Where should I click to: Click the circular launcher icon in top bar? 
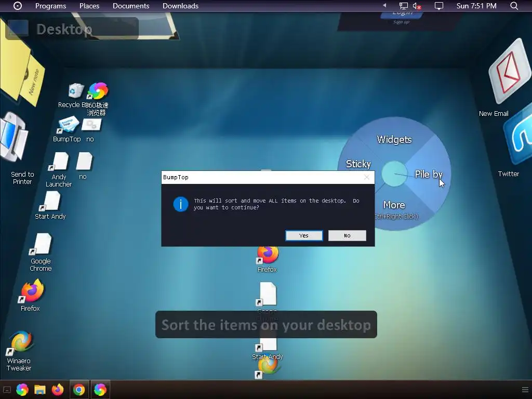click(17, 6)
